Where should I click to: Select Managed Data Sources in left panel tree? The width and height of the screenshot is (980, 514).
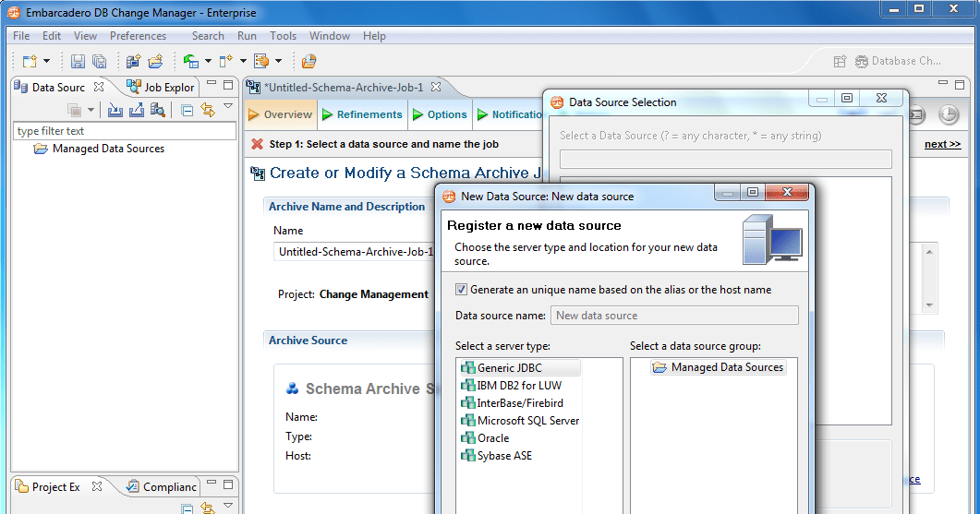99,149
